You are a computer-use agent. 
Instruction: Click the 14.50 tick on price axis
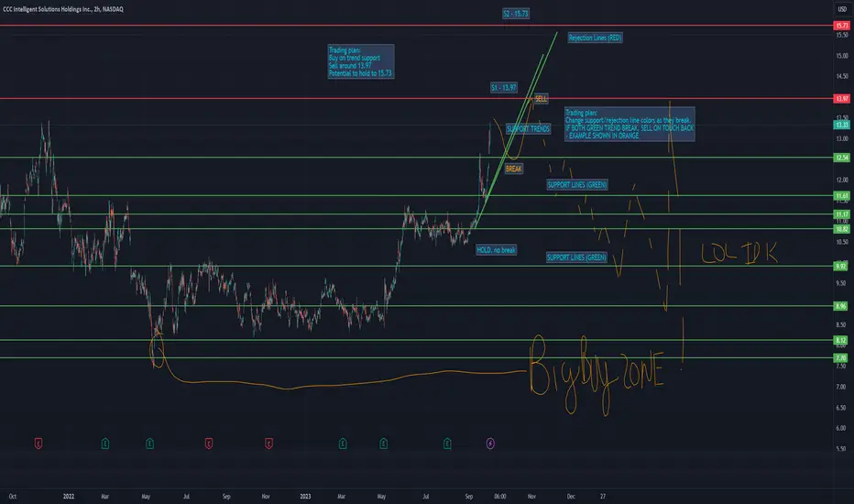842,76
